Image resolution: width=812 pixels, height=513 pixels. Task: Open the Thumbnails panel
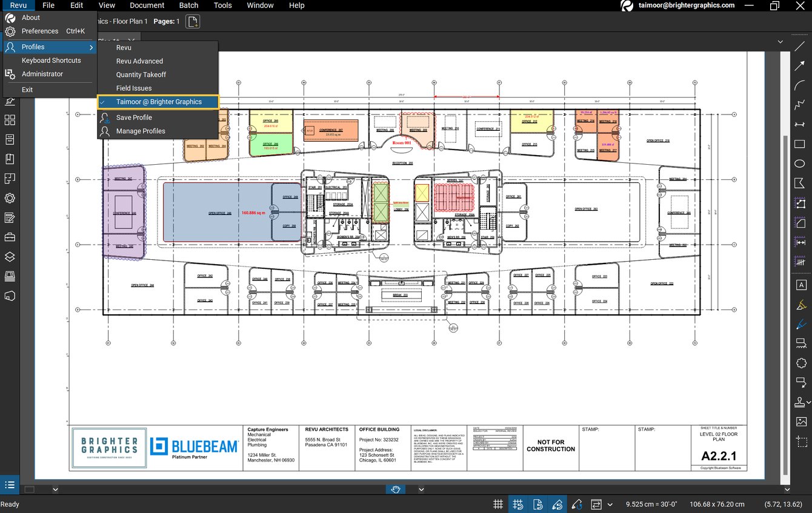tap(10, 120)
